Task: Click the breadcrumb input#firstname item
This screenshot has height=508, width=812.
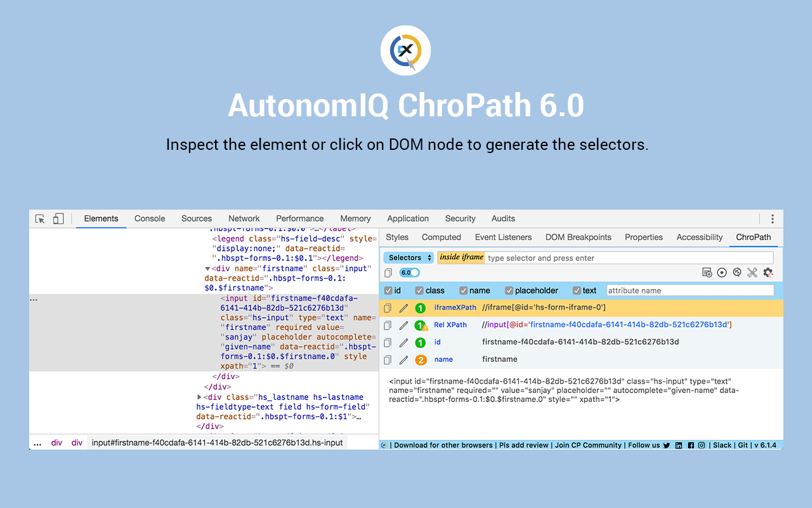Action: 218,443
